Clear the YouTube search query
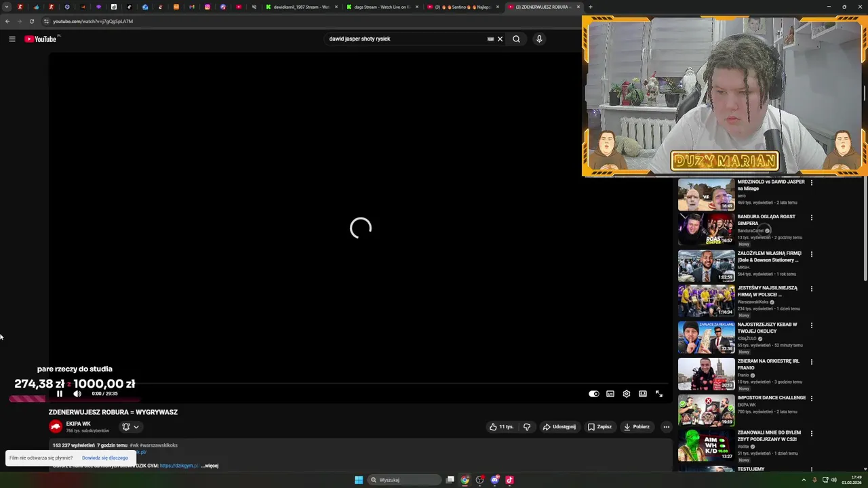 point(500,39)
